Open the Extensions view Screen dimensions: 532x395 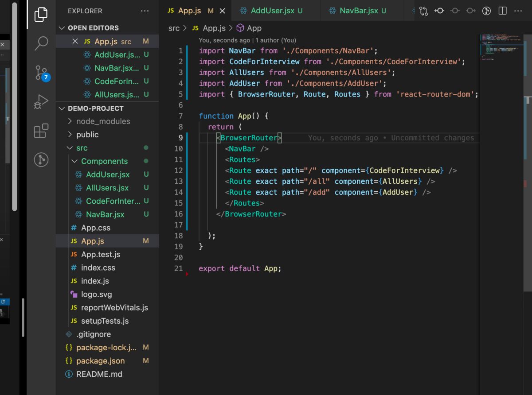pyautogui.click(x=41, y=131)
